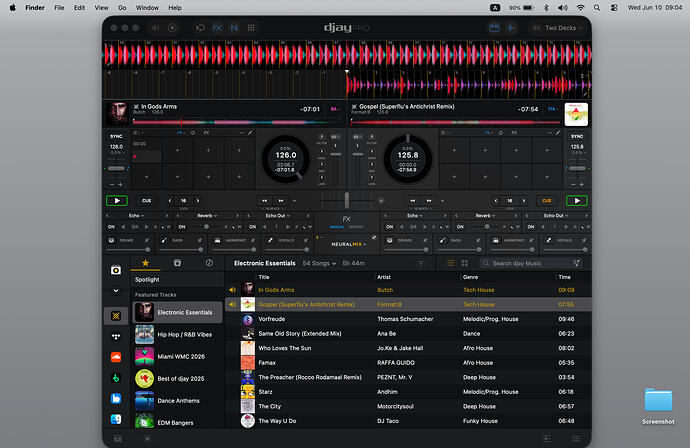Switch to the star Featured tab
The image size is (690, 448).
point(145,263)
